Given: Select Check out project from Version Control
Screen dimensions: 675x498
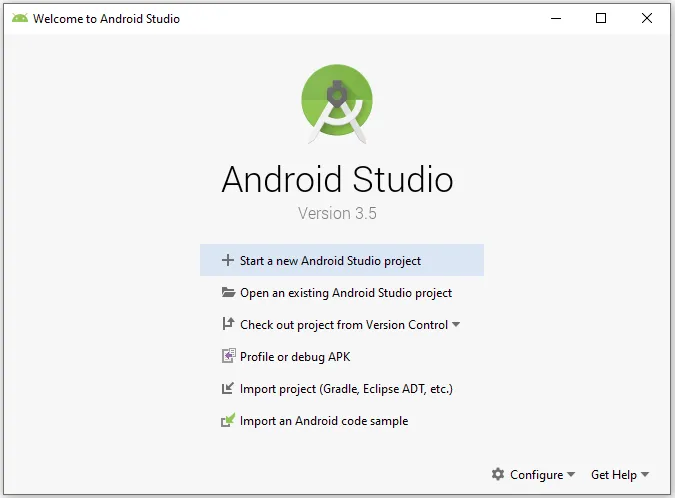Looking at the screenshot, I should (342, 325).
